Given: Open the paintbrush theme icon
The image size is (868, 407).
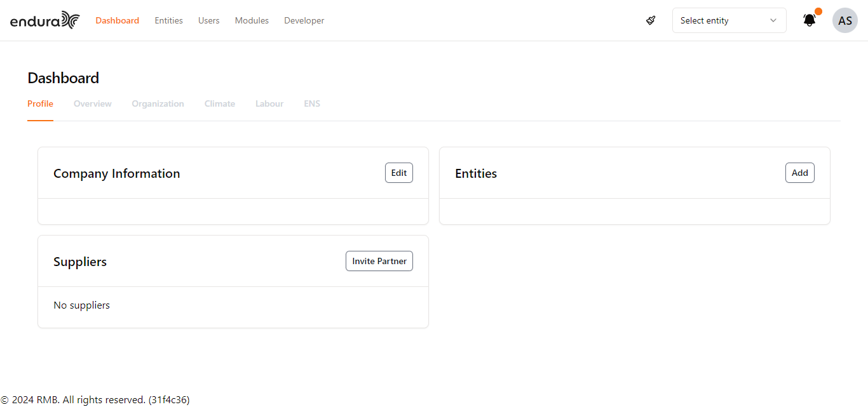Looking at the screenshot, I should point(651,20).
